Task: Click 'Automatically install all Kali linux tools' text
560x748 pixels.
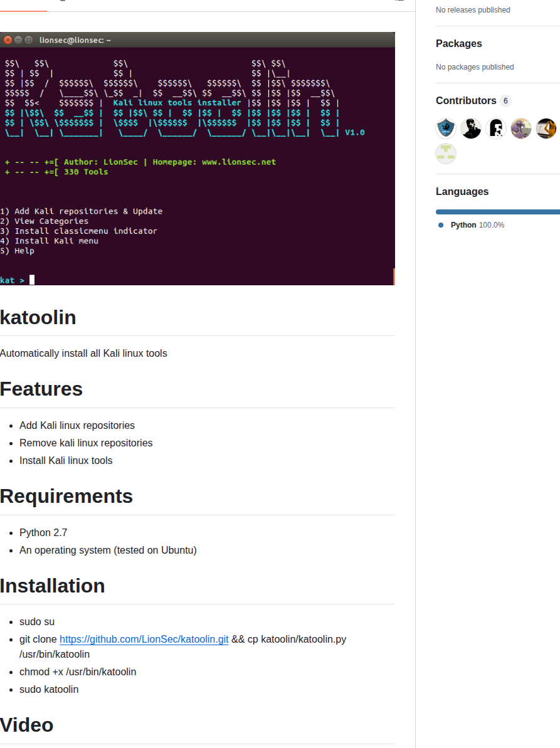Action: [83, 354]
